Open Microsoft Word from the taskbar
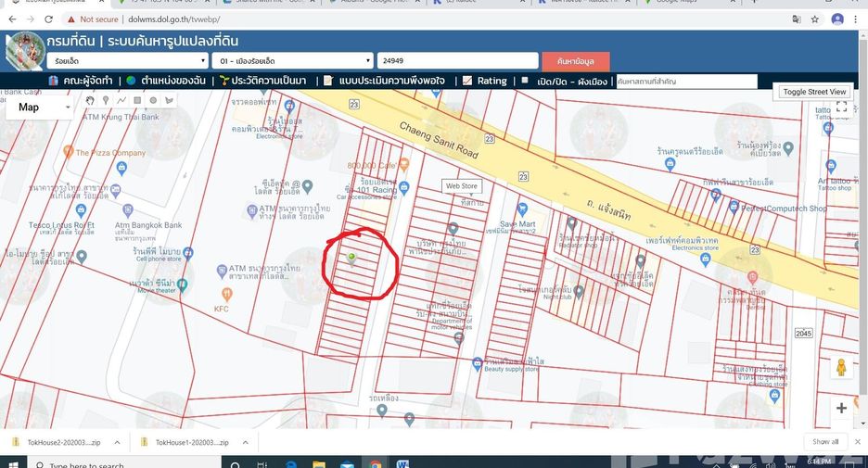 pos(402,463)
